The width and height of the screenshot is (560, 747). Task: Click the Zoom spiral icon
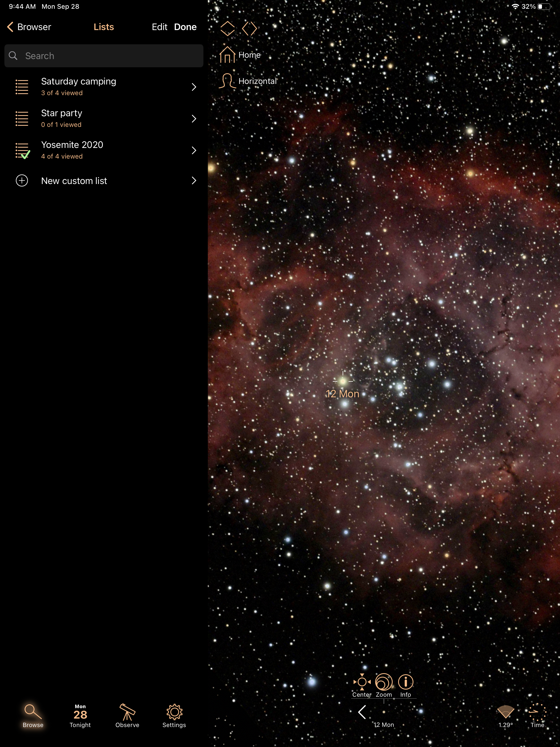click(384, 682)
